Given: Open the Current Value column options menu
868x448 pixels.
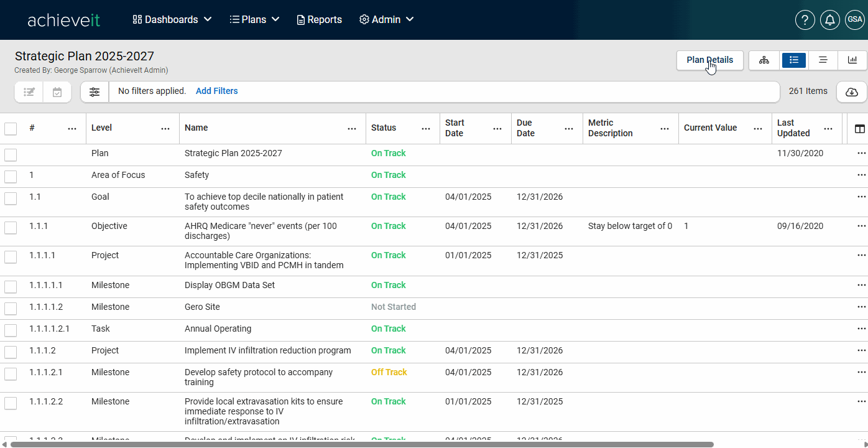Looking at the screenshot, I should click(x=758, y=129).
